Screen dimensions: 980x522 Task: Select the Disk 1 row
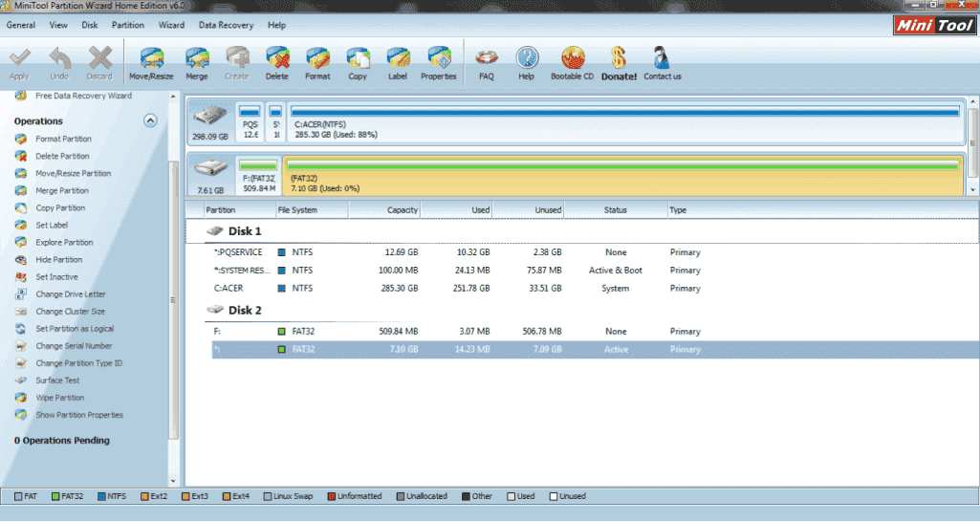(582, 231)
